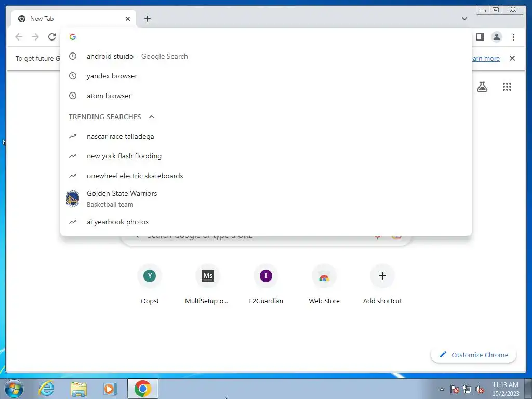The height and width of the screenshot is (399, 532).
Task: Collapse the Trending Searches section
Action: (x=152, y=117)
